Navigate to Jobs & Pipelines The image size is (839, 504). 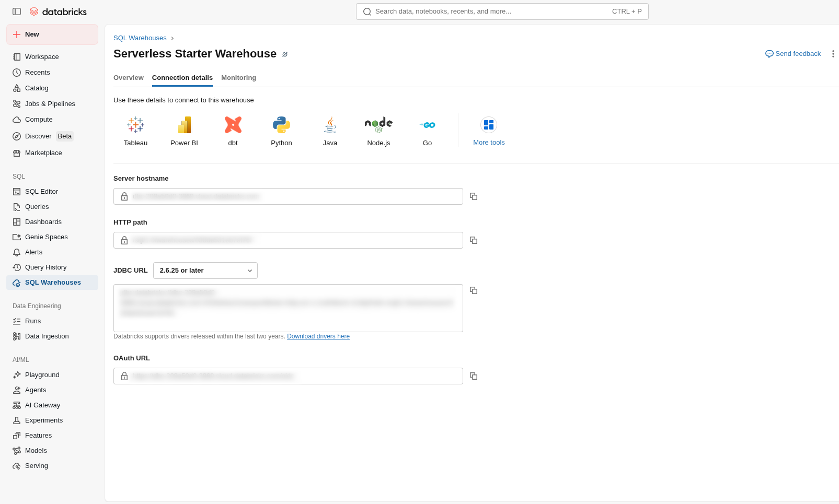click(52, 104)
